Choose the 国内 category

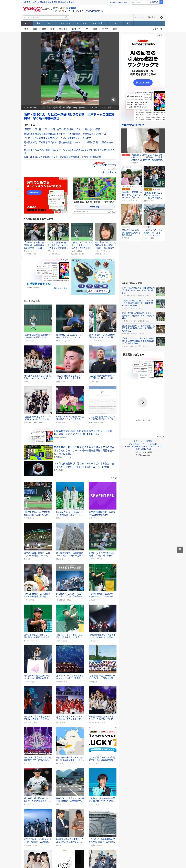(35, 29)
